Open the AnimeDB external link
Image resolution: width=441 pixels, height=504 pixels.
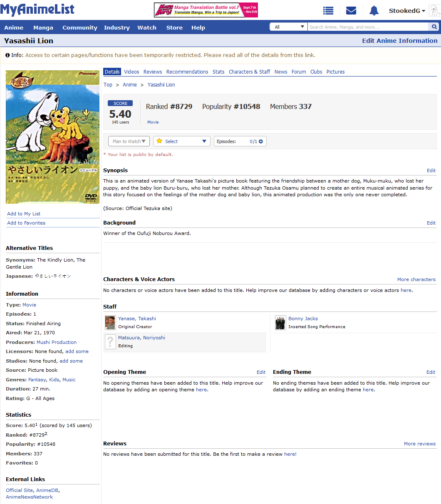click(47, 490)
